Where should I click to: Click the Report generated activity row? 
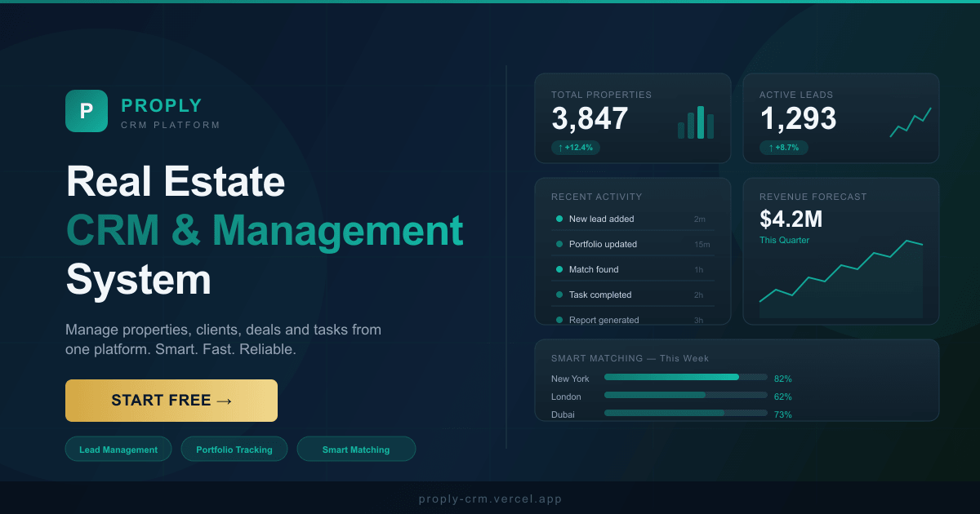(633, 317)
